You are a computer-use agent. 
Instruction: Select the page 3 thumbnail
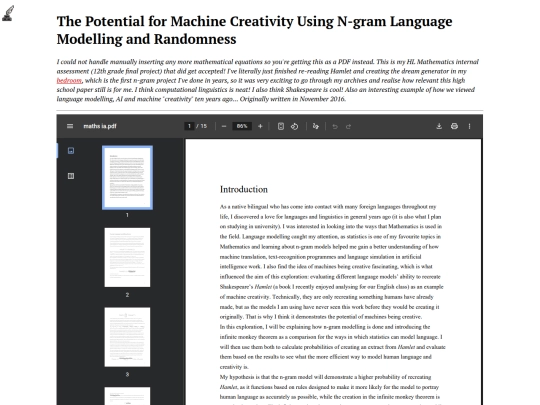click(127, 337)
